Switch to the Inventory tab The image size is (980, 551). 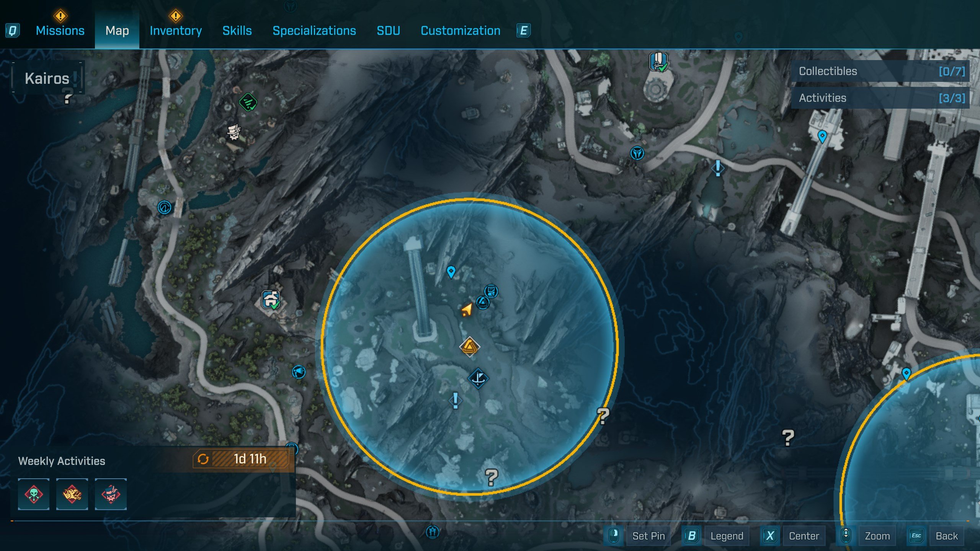176,31
